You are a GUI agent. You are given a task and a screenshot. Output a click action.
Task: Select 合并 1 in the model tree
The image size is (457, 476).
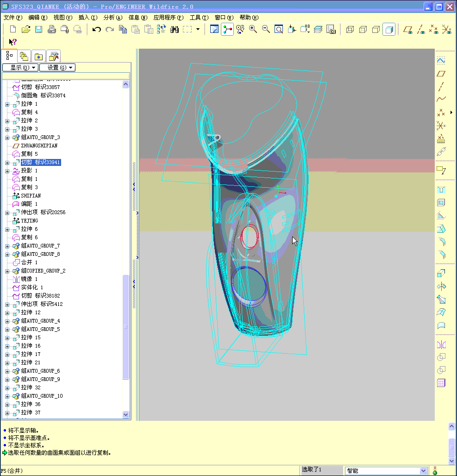29,262
